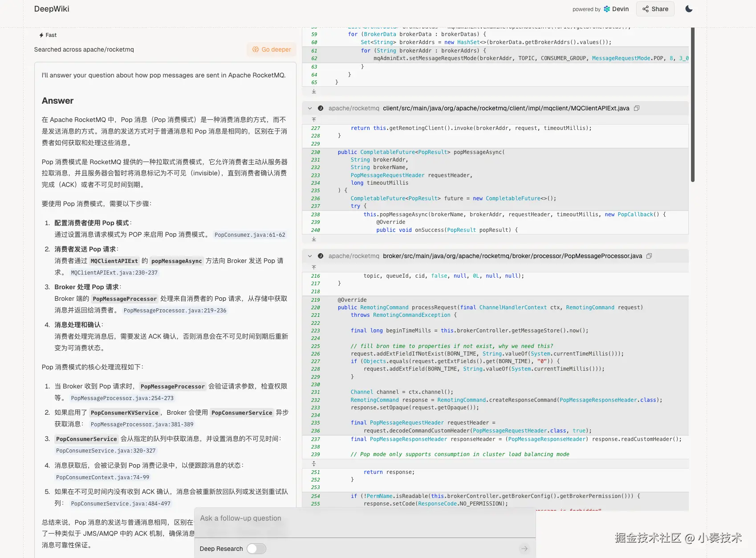Screen dimensions: 756x558
Task: Open the broker/.../PopMessageProcessor.java file path link
Action: click(x=512, y=256)
